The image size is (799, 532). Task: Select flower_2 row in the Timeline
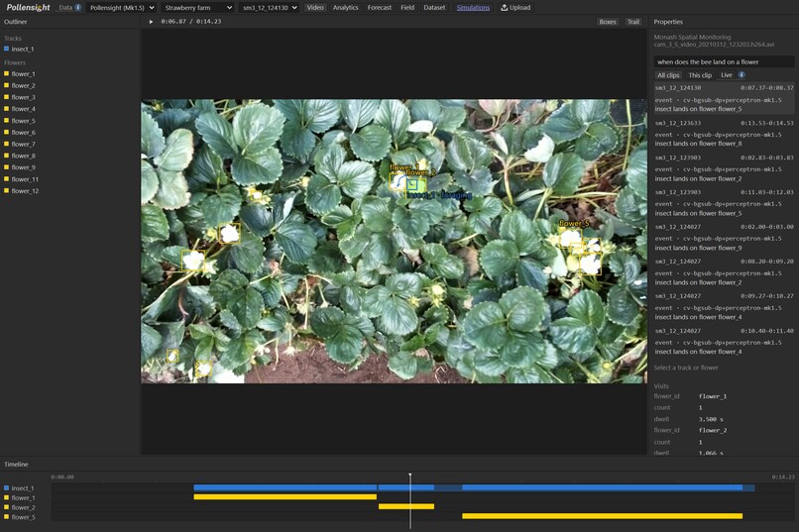pos(23,507)
